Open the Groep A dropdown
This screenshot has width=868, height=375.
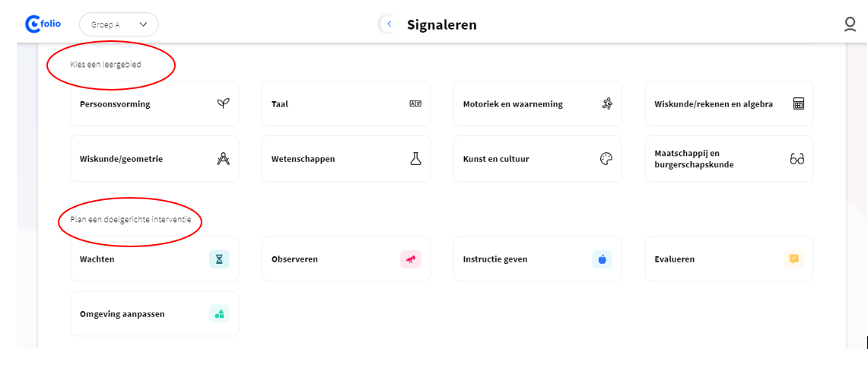(119, 24)
